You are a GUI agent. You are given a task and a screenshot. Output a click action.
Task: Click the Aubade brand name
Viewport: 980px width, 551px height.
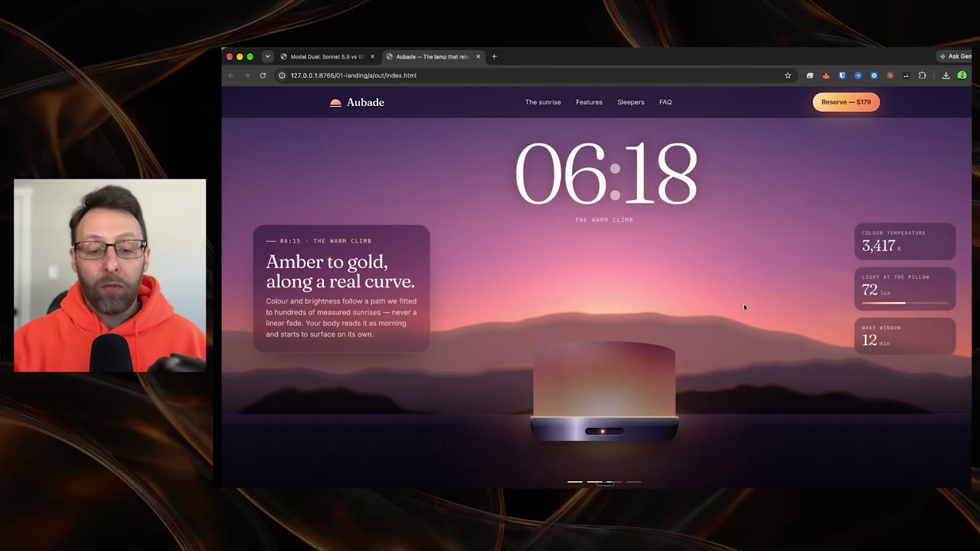pyautogui.click(x=366, y=102)
